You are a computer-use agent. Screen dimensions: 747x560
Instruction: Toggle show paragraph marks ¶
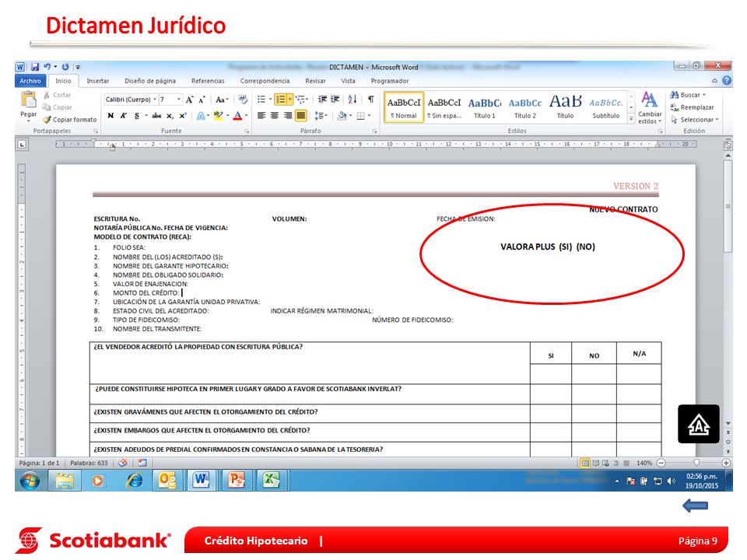coord(370,99)
